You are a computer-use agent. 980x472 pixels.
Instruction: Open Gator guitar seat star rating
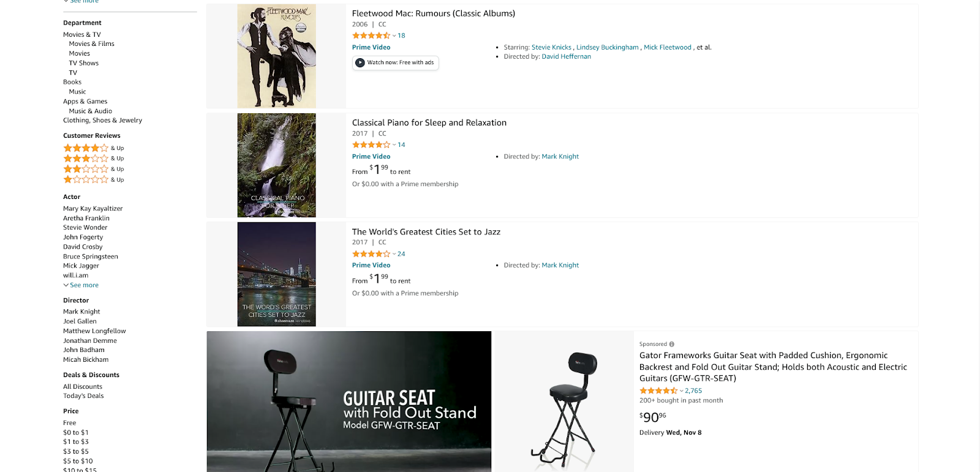click(658, 391)
